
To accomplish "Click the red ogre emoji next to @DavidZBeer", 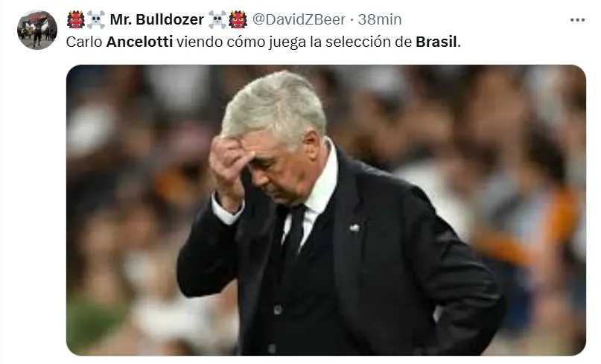I will tap(238, 19).
